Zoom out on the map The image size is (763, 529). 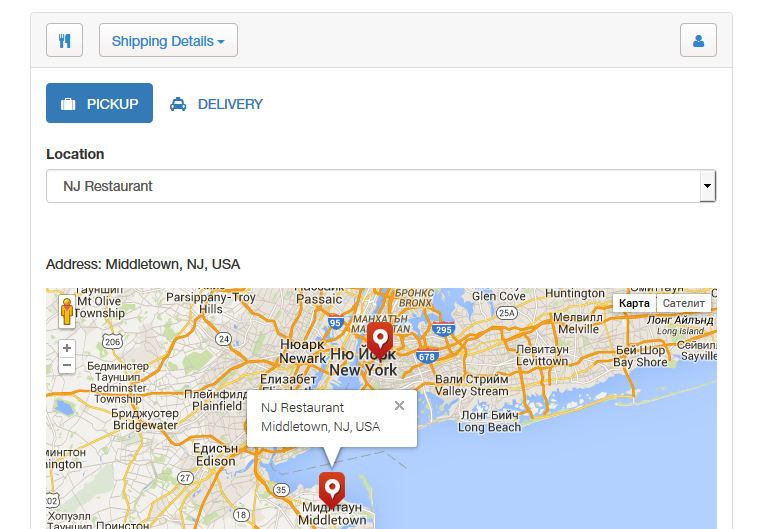[67, 365]
